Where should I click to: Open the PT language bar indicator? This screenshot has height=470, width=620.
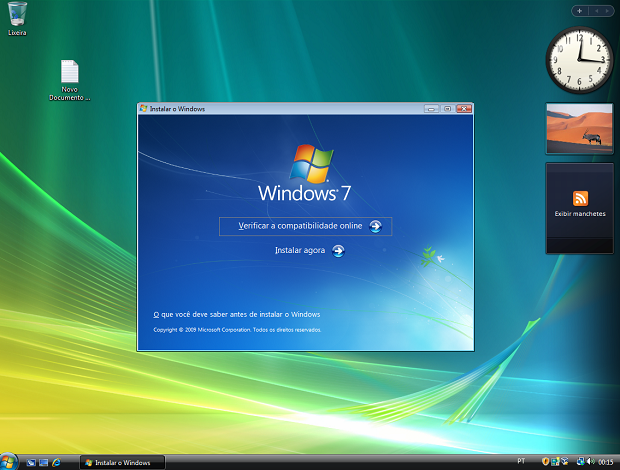point(521,461)
